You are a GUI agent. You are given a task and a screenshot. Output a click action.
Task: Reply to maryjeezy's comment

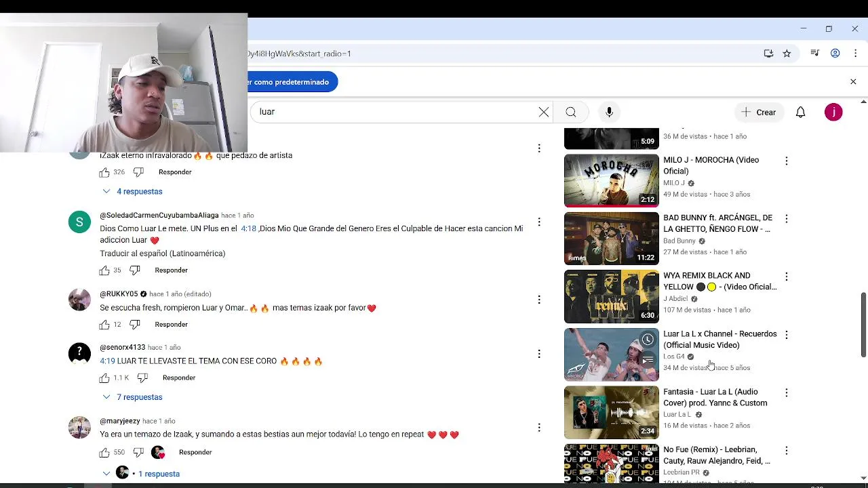point(195,452)
